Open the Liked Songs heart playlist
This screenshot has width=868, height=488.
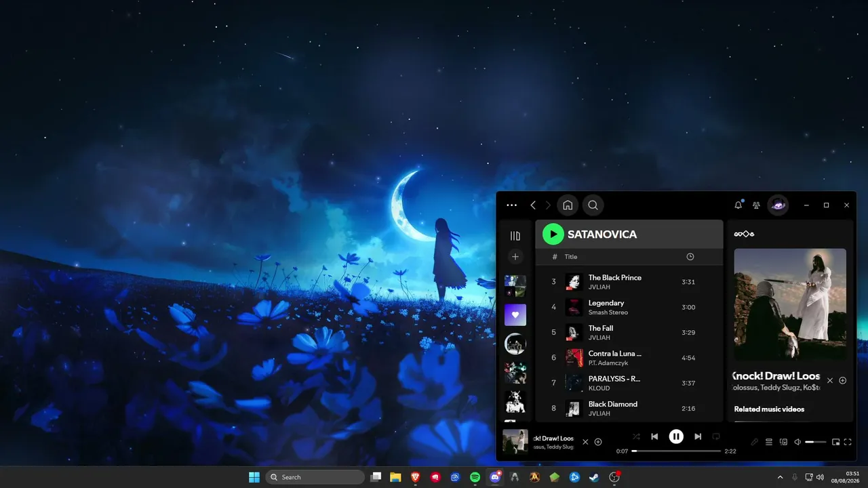pyautogui.click(x=515, y=314)
